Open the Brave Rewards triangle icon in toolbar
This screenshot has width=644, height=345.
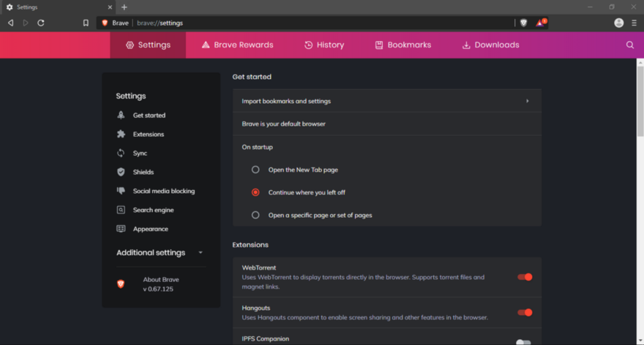540,23
